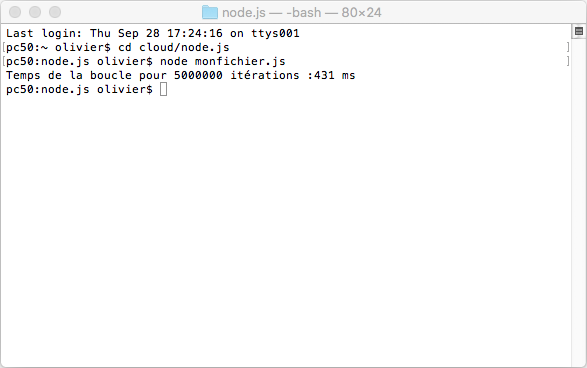Click the closing bracket mark after node command line

click(568, 61)
